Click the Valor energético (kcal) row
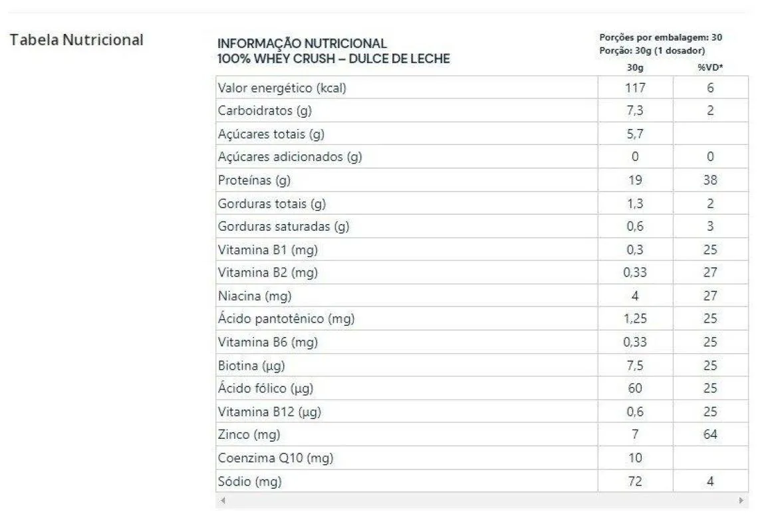This screenshot has width=780, height=532. click(482, 88)
